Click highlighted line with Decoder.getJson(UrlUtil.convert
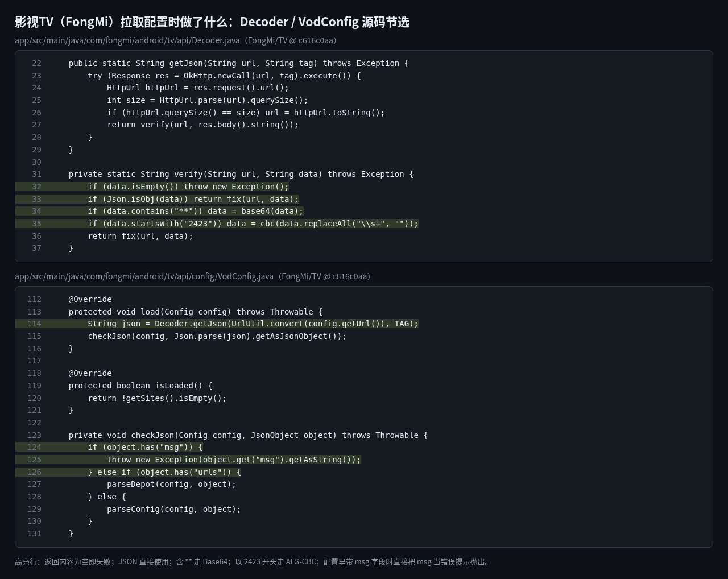 pos(253,324)
